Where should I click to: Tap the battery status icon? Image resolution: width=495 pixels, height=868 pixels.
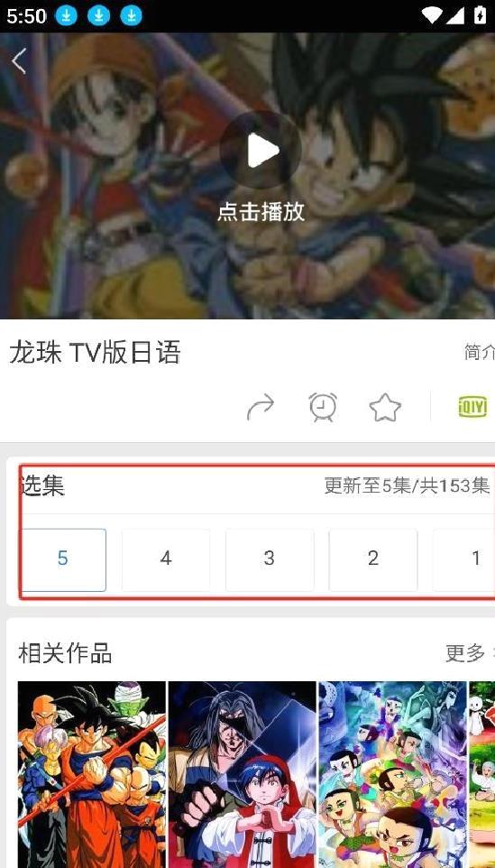click(x=479, y=16)
